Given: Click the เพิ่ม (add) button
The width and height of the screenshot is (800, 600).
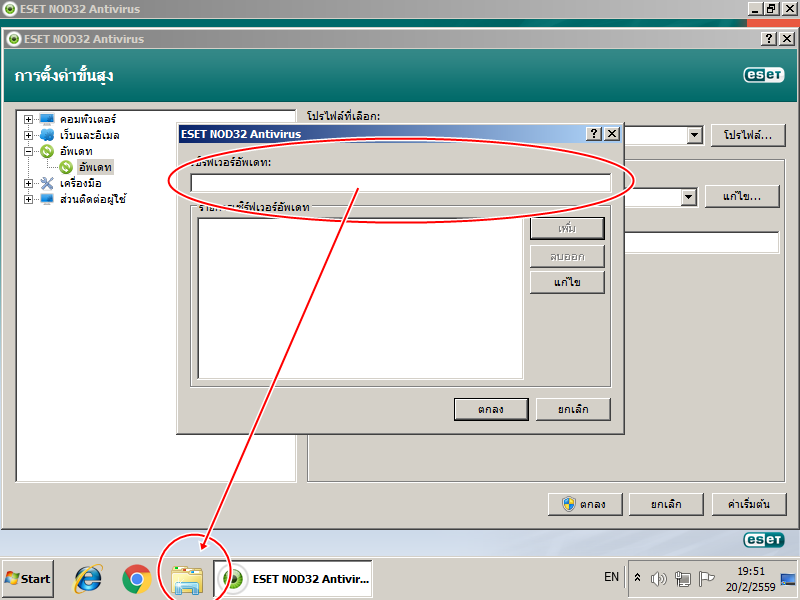Looking at the screenshot, I should click(x=567, y=228).
